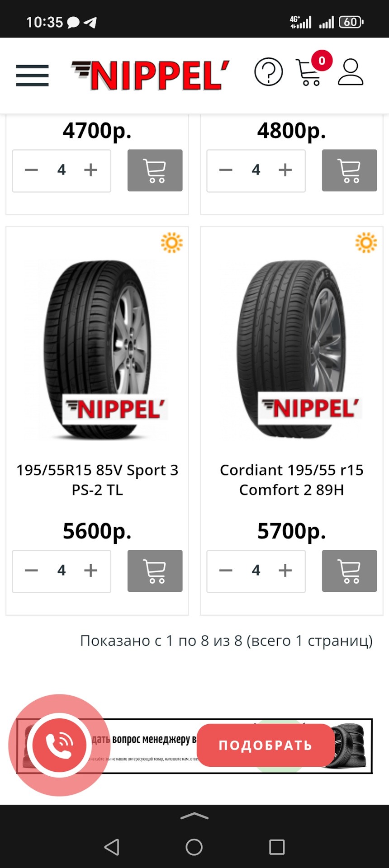Screen dimensions: 389x868
Task: Add Cordiant Comfort 2 tire to cart
Action: point(349,571)
